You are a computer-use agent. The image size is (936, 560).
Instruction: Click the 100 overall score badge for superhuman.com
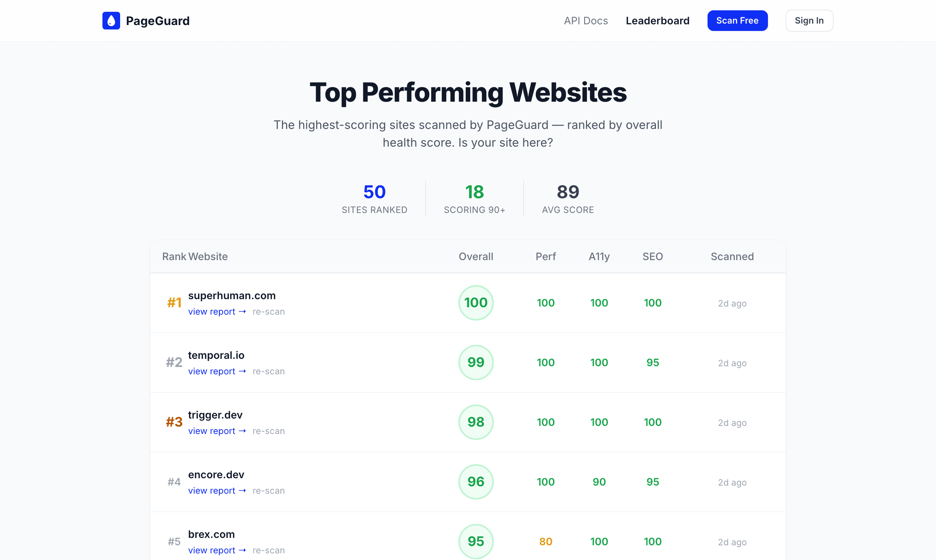[x=476, y=302]
